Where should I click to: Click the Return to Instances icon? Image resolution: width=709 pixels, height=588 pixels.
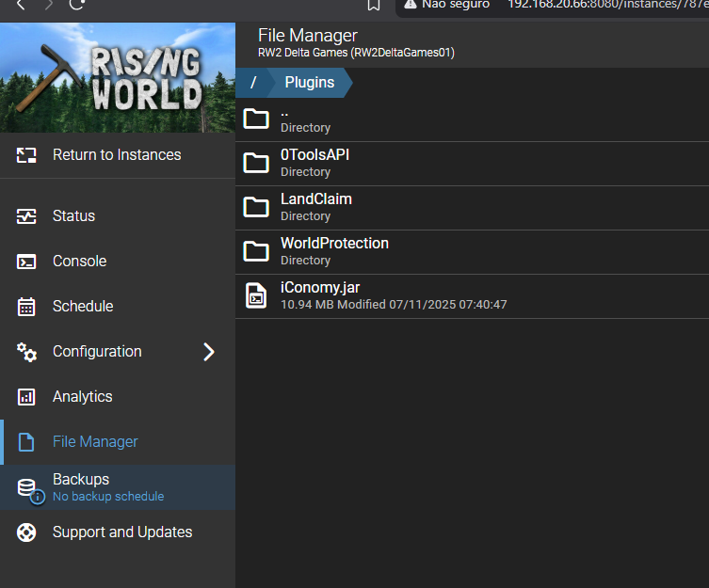click(26, 155)
